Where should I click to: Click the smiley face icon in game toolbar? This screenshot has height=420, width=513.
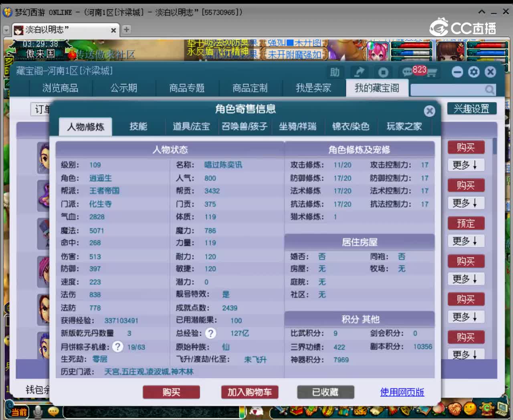(x=470, y=409)
